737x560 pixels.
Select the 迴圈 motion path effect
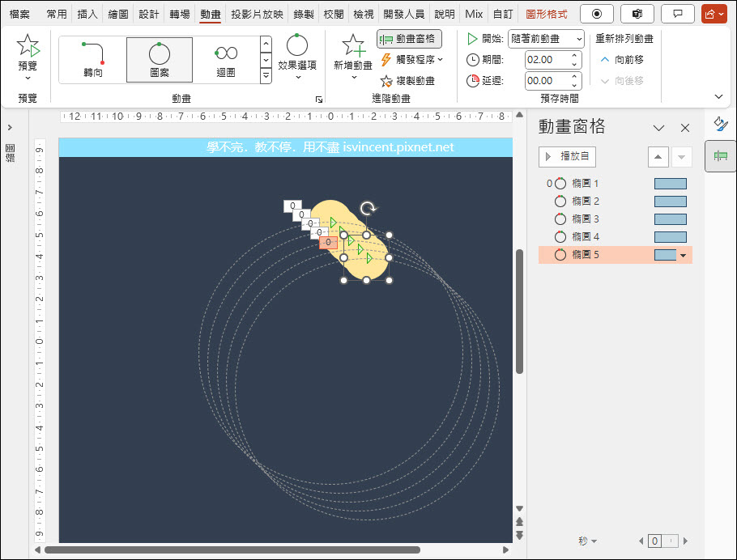(x=226, y=60)
